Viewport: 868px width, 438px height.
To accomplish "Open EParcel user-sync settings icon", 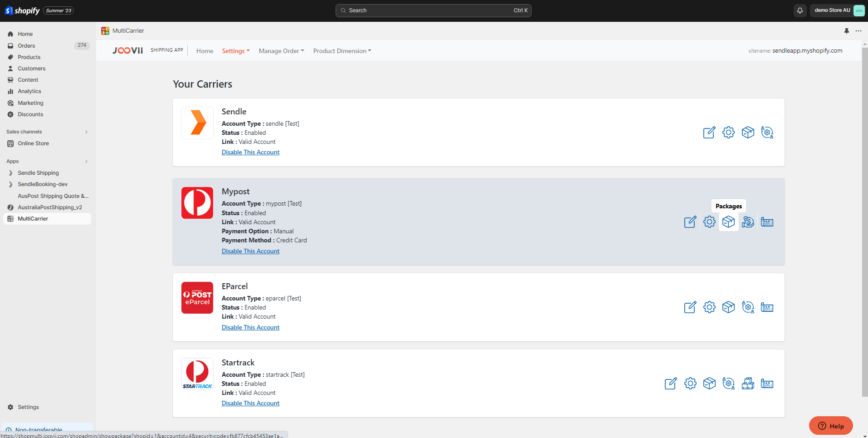I will (748, 307).
